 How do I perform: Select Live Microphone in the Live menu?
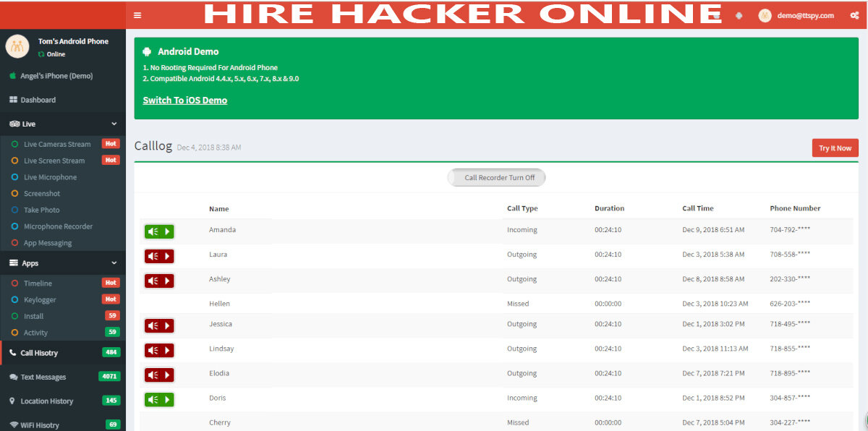[x=50, y=177]
